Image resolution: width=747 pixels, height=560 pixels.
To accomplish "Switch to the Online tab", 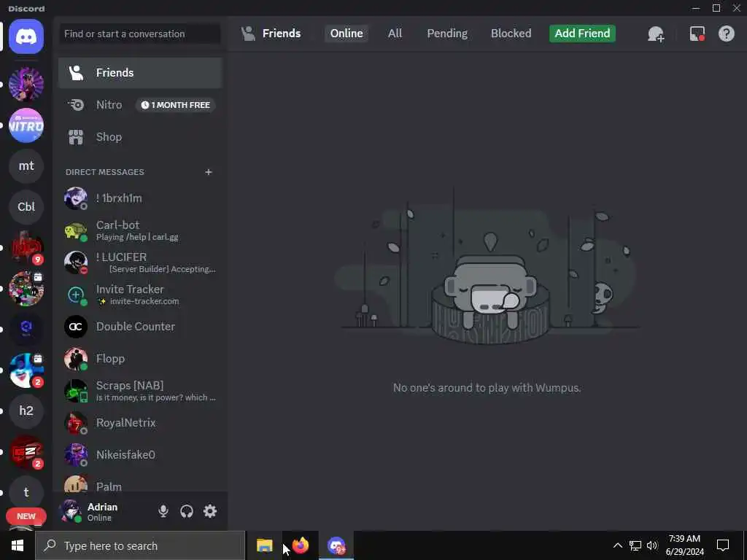I will tap(347, 34).
